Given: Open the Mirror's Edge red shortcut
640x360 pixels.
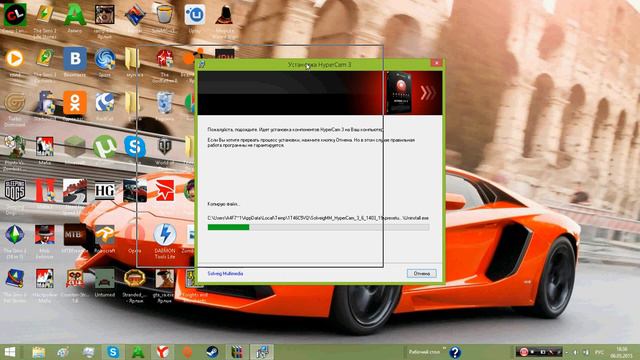Looking at the screenshot, I should click(165, 191).
